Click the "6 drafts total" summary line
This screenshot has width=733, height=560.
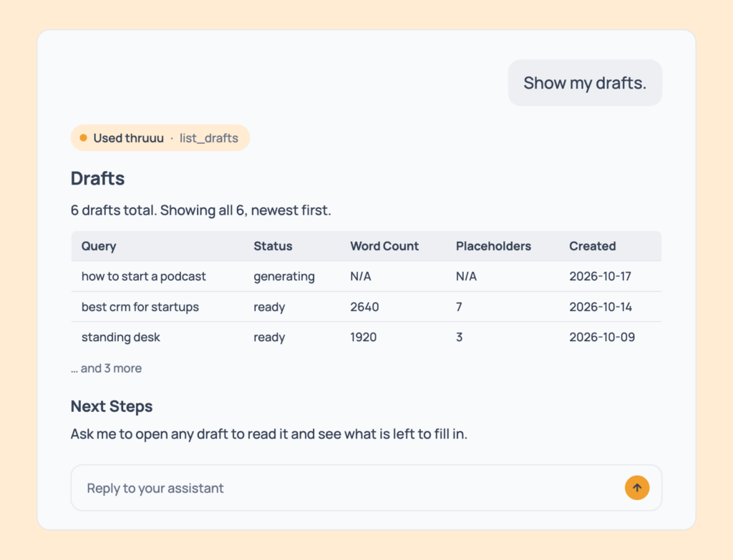point(200,210)
